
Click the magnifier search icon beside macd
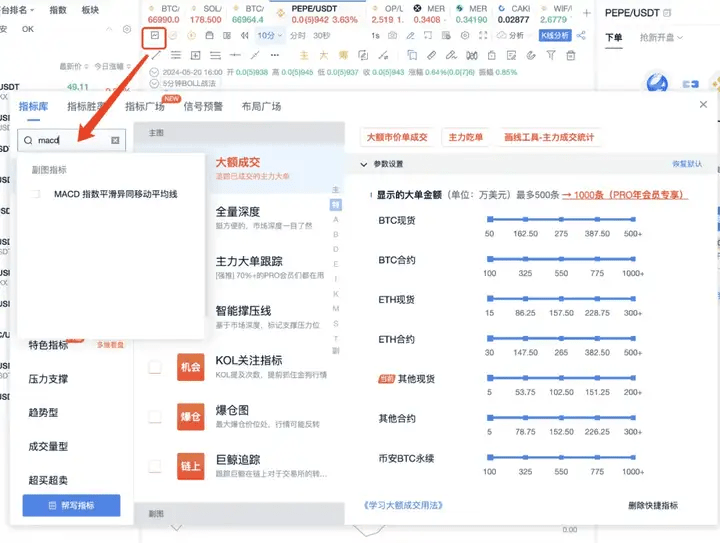tap(30, 141)
